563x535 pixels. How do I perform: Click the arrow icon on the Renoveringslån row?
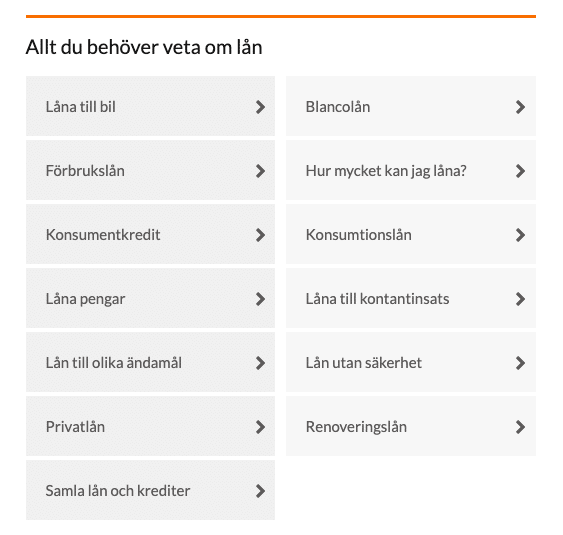tap(520, 427)
